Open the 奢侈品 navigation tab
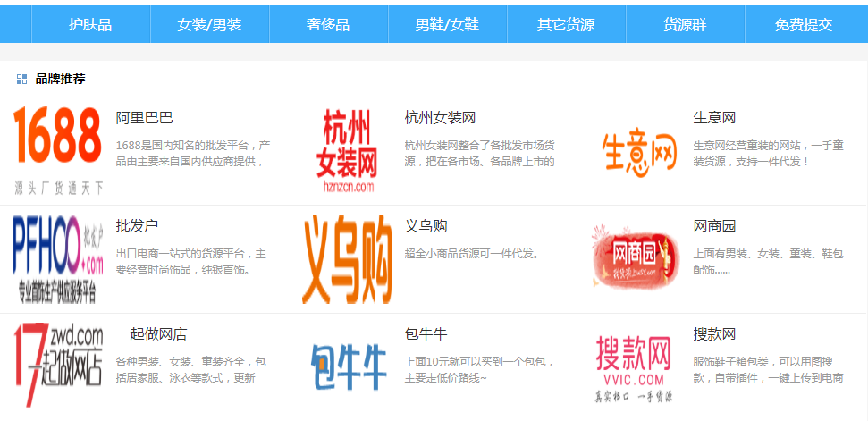Screen dimensions: 868x421 coord(328,24)
